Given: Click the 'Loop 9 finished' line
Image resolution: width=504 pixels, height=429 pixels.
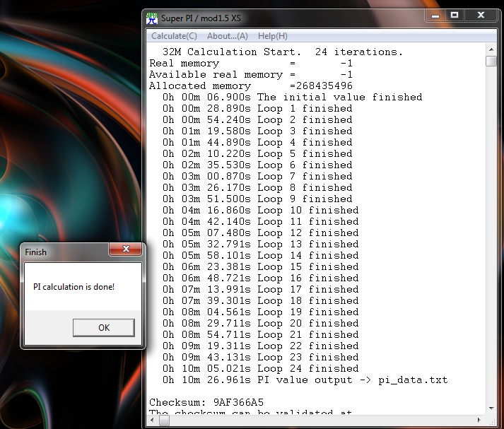Looking at the screenshot, I should coord(257,199).
